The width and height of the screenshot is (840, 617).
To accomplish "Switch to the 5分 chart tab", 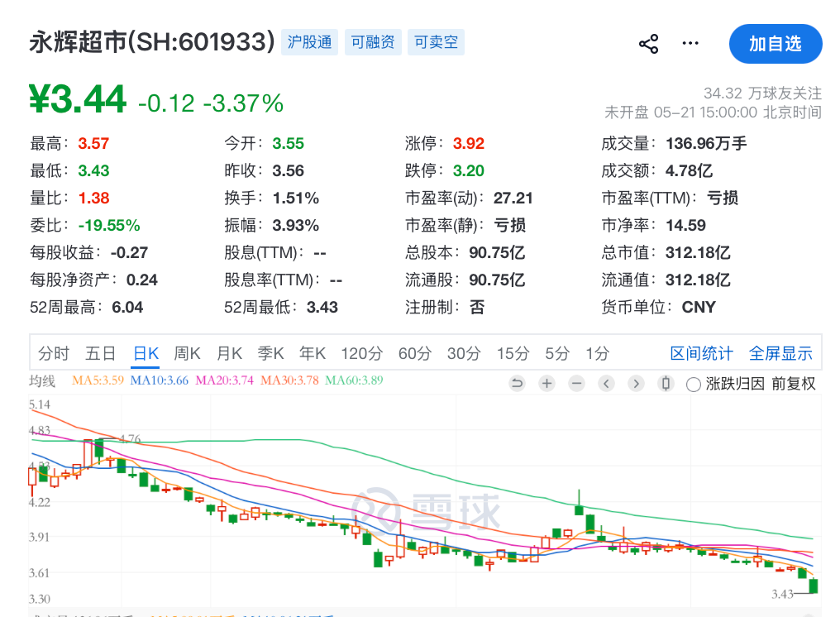I will point(557,353).
